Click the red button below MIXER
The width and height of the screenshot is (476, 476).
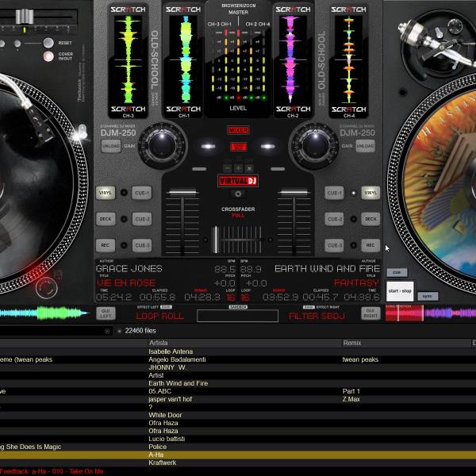tap(238, 147)
